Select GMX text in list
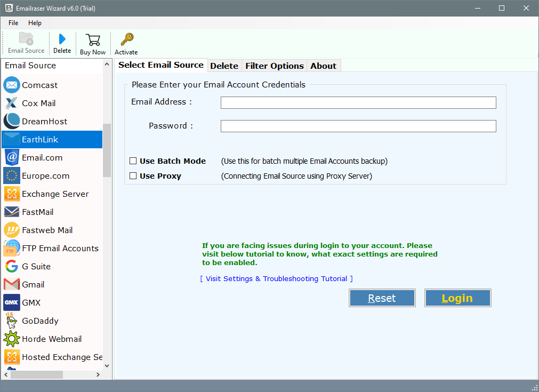The width and height of the screenshot is (539, 392). click(x=31, y=302)
